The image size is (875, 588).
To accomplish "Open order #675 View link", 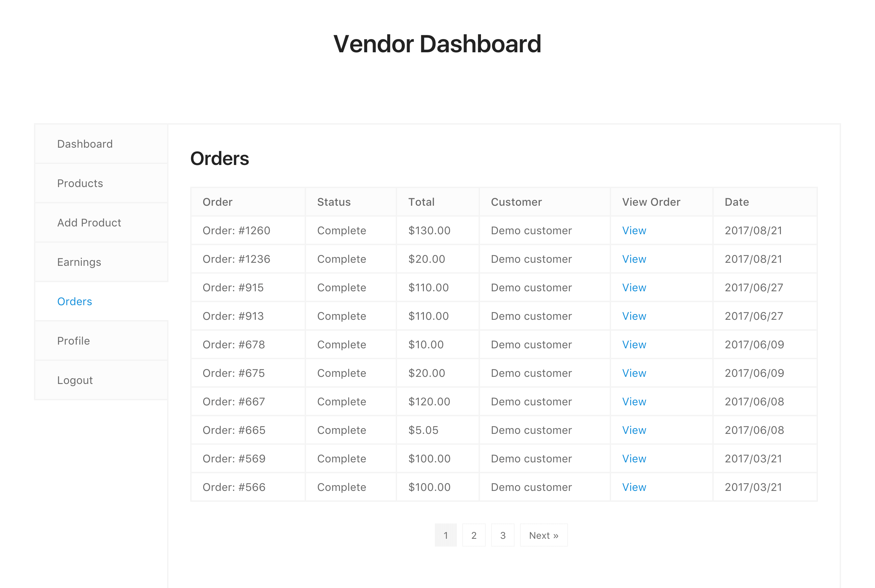I will pos(634,373).
